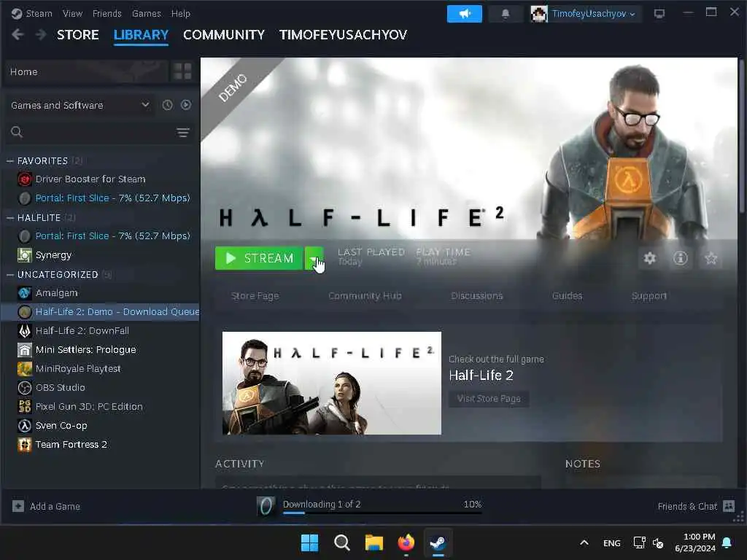Click the Add a Game plus icon

pos(18,506)
